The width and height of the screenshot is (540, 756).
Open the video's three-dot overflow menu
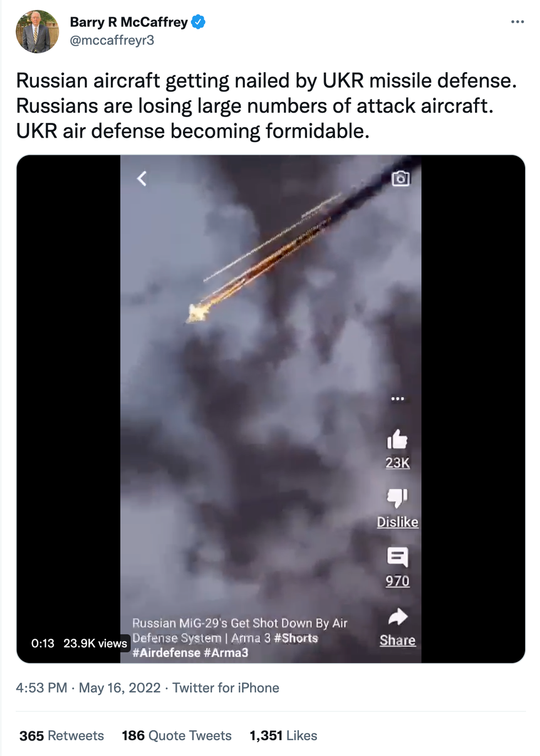(397, 398)
